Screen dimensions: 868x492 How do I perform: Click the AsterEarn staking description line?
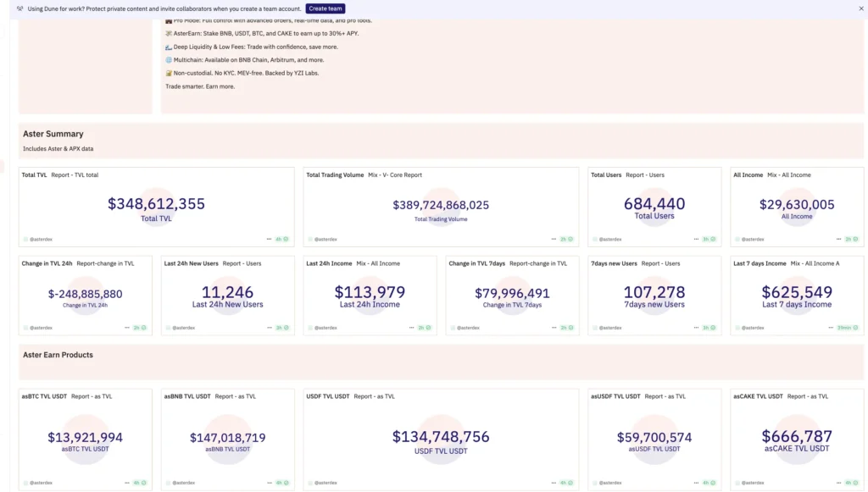[x=262, y=34]
